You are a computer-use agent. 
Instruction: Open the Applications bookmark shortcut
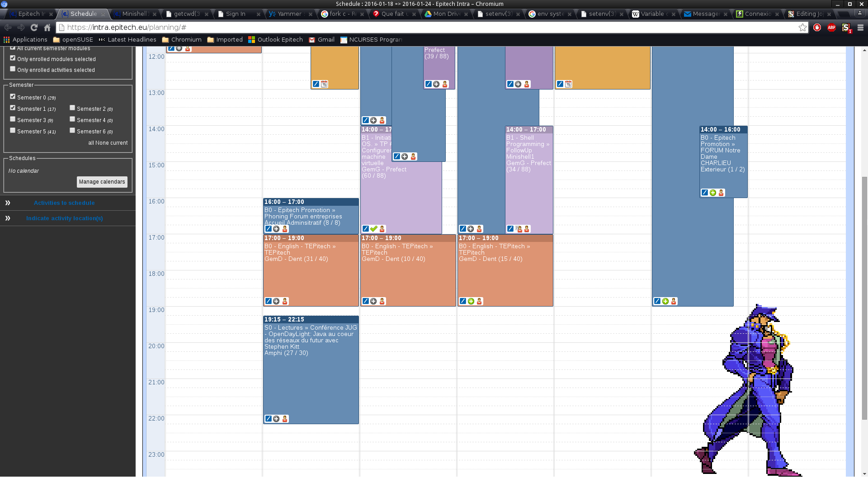(25, 40)
